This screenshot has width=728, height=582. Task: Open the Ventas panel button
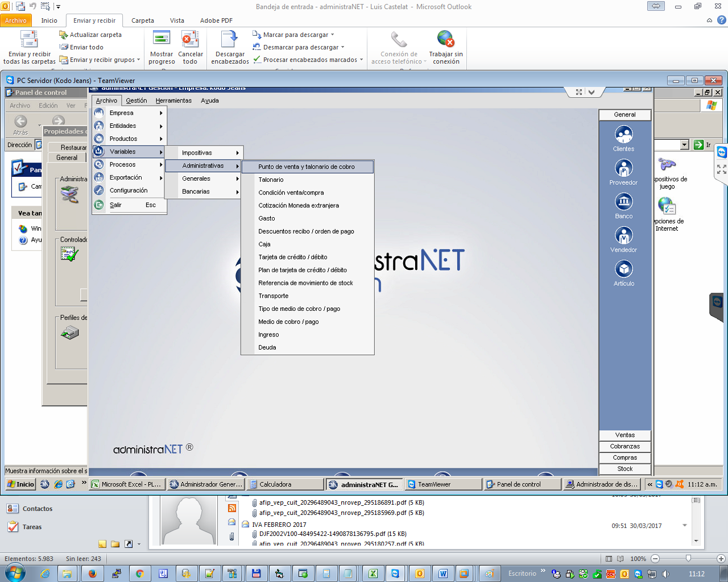click(624, 435)
